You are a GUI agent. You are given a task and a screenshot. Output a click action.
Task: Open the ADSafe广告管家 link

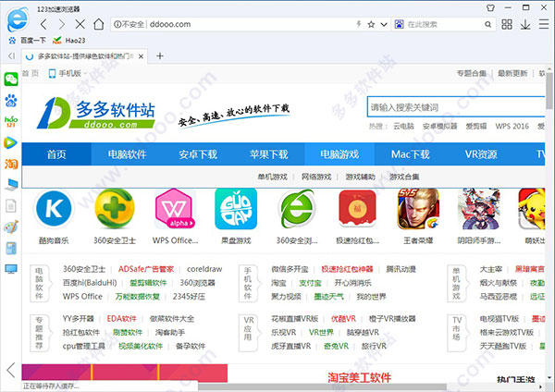click(x=146, y=269)
